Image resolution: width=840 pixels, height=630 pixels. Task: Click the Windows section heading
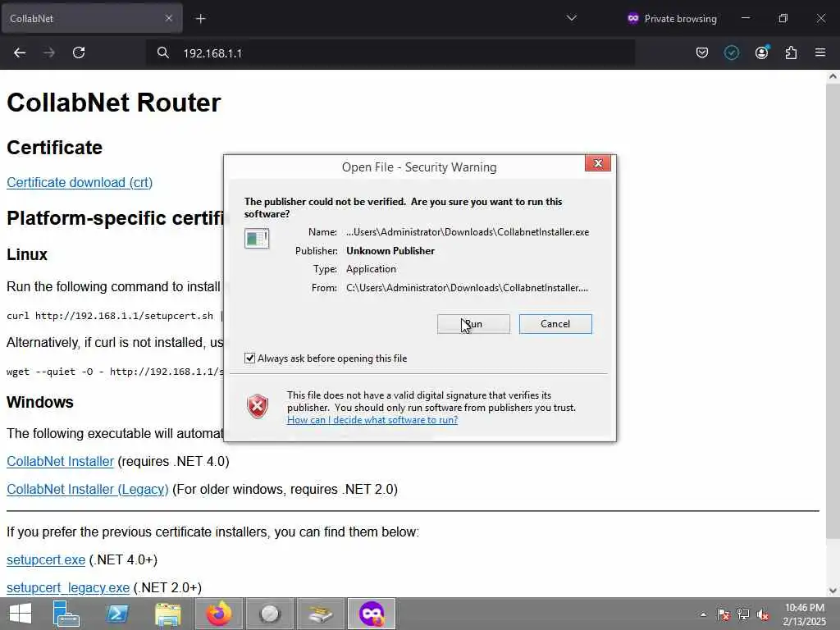(40, 402)
